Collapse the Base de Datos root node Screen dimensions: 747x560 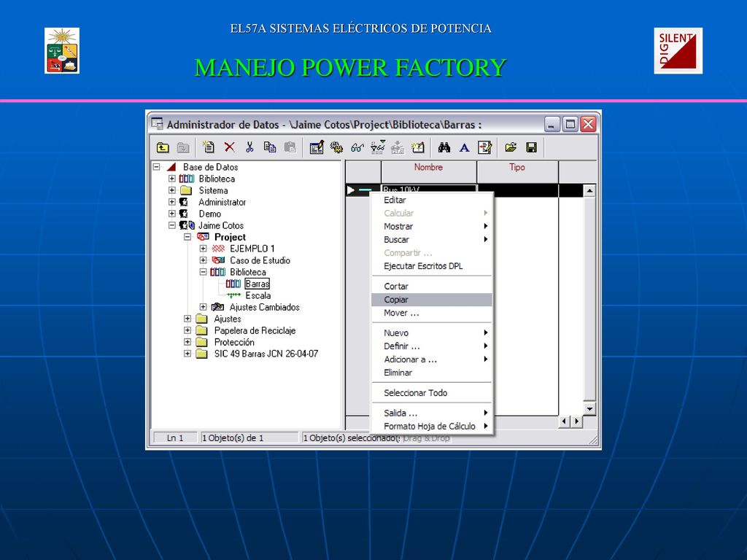(156, 167)
